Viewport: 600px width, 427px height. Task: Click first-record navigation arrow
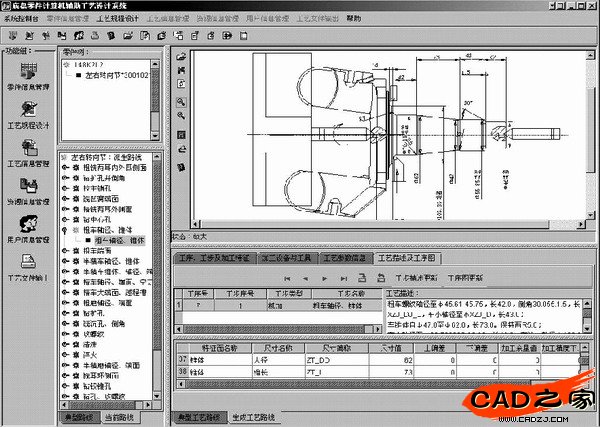coord(287,278)
